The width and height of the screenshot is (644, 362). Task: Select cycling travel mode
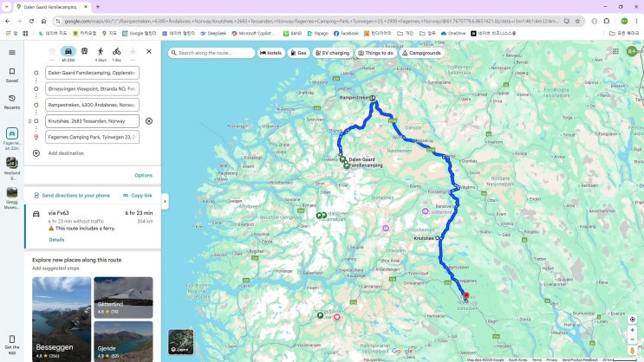[117, 51]
